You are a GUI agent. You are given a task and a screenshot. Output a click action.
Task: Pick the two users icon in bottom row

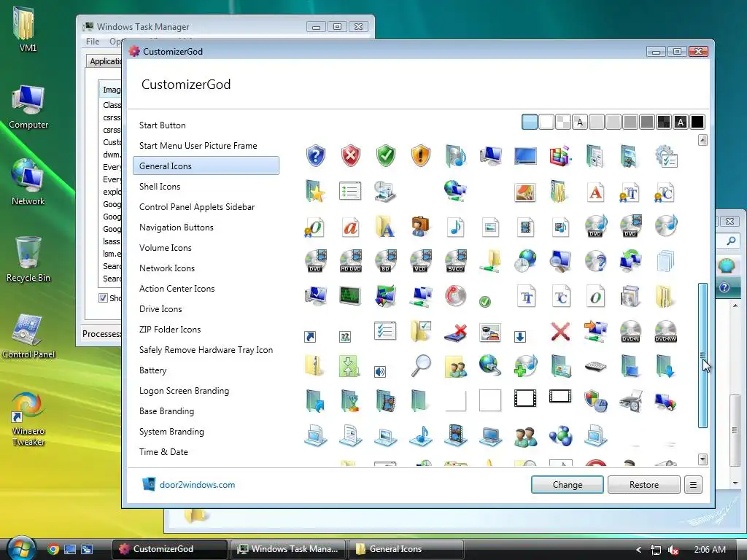[525, 437]
